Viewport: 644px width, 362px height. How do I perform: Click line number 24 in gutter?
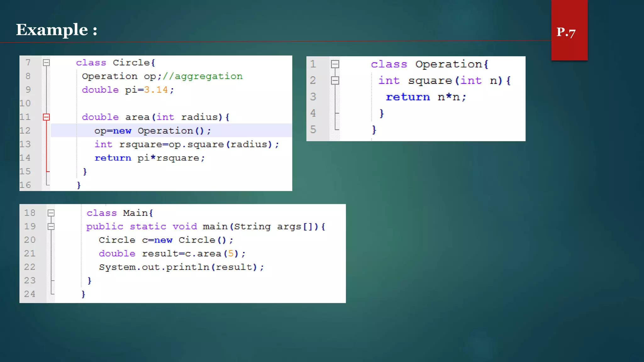click(30, 294)
